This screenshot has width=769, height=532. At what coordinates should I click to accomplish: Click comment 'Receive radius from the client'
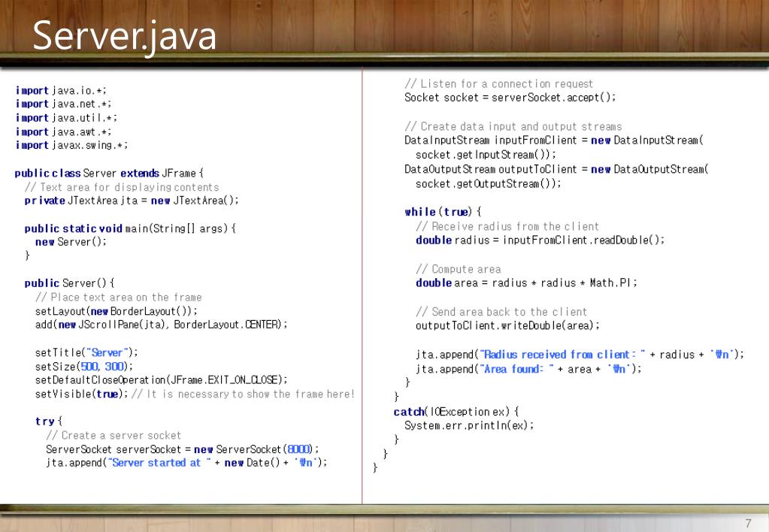507,226
